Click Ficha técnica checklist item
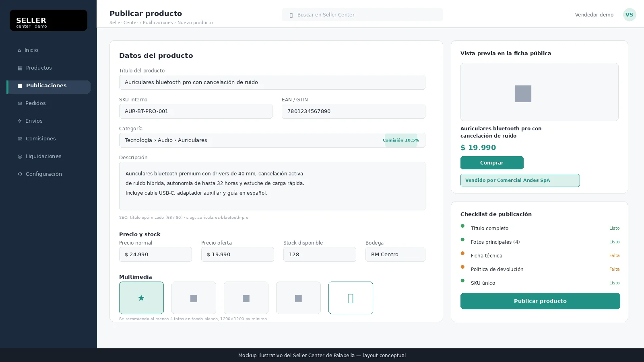Screen dimensions: 644x362 tap(540, 255)
